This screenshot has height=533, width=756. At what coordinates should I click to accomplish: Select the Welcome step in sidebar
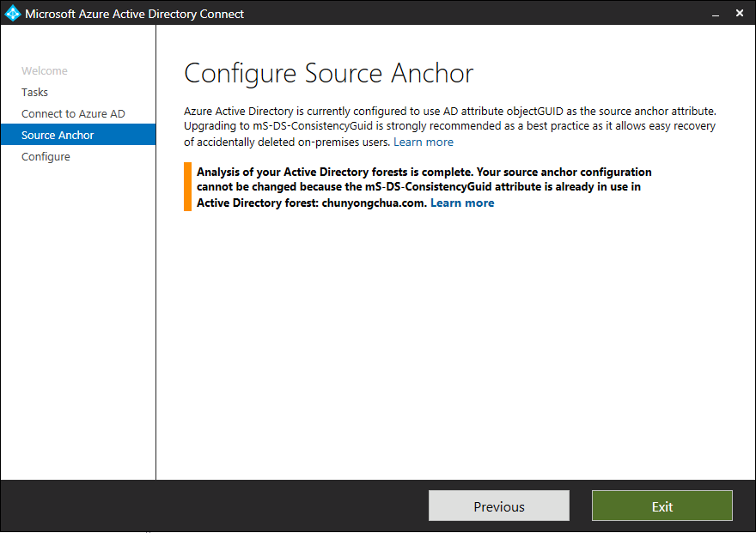point(45,71)
